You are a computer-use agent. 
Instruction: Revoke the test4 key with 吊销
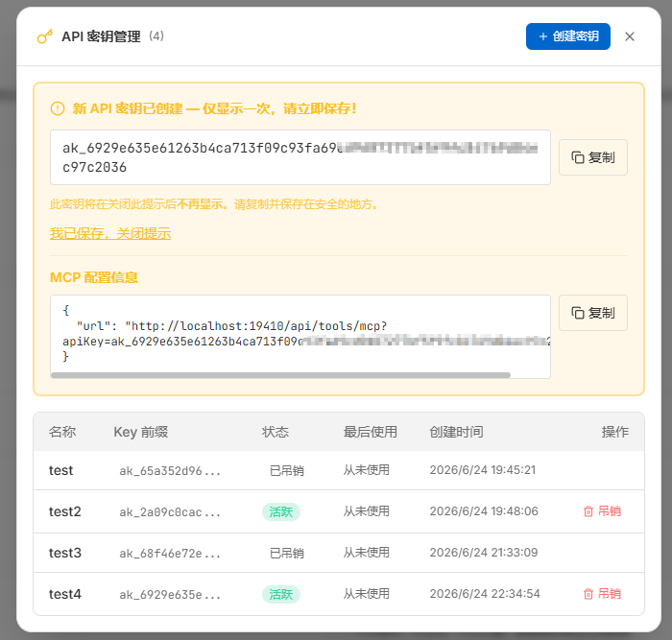tap(602, 594)
